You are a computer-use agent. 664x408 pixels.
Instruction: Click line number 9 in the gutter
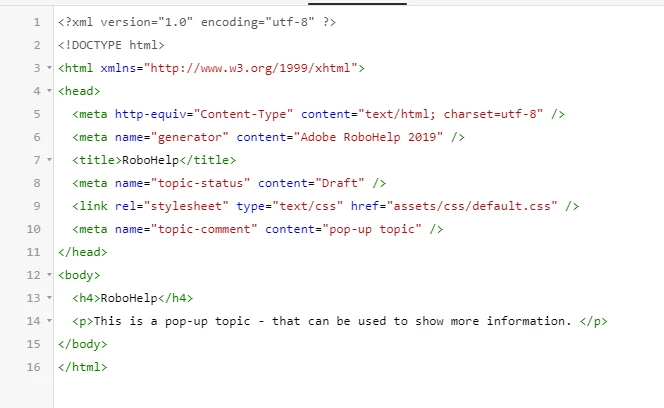[x=37, y=206]
